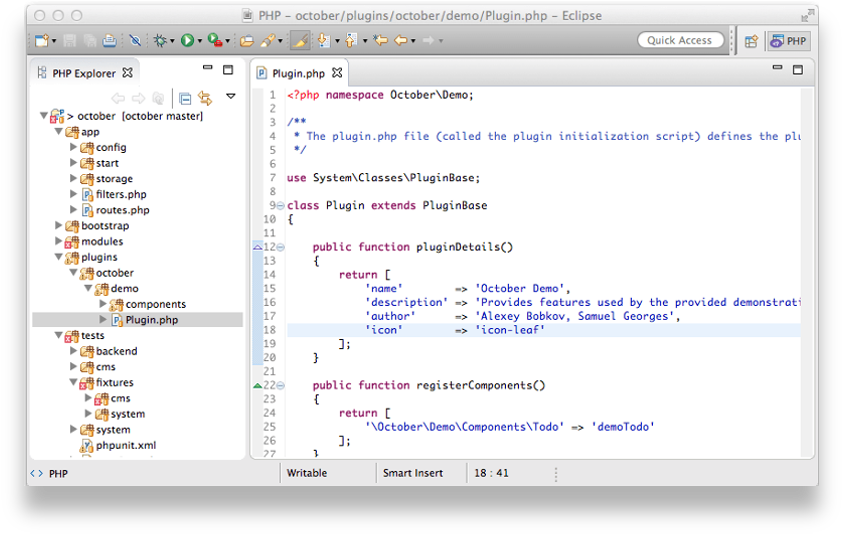842x534 pixels.
Task: Select routes.php in the tree
Action: pos(122,210)
